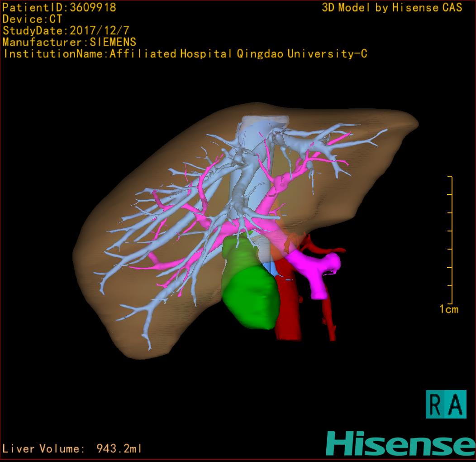This screenshot has height=462, width=476.
Task: Click the Liver Volume 943.2ml readout
Action: point(72,449)
